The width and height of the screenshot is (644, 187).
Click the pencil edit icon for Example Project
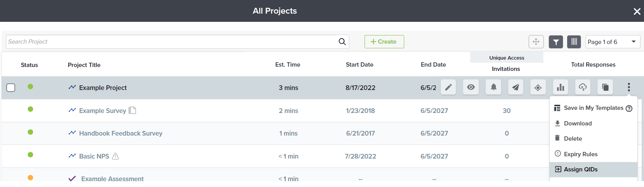click(448, 87)
